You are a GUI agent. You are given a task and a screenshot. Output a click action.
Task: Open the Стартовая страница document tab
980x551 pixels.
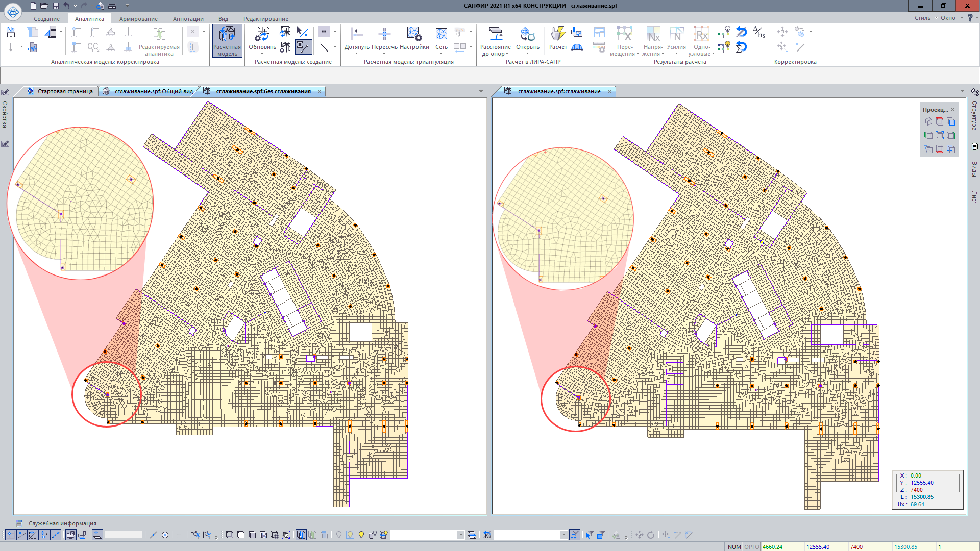click(x=65, y=91)
